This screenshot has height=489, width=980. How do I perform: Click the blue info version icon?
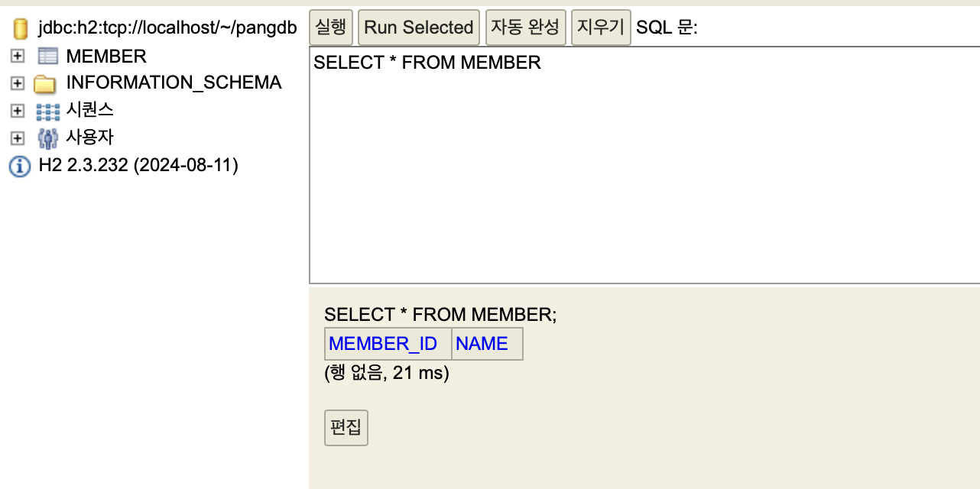19,166
